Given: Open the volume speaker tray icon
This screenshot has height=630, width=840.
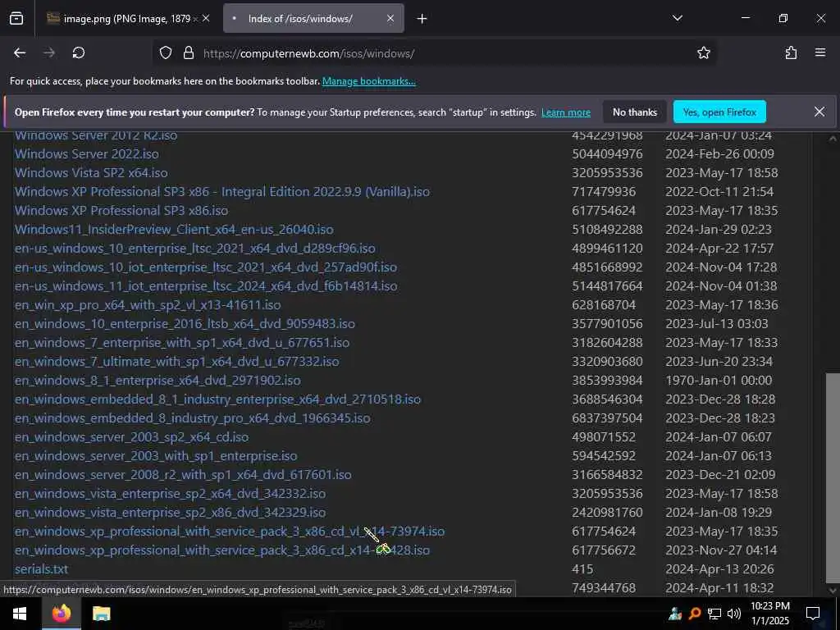Looking at the screenshot, I should pyautogui.click(x=734, y=614).
